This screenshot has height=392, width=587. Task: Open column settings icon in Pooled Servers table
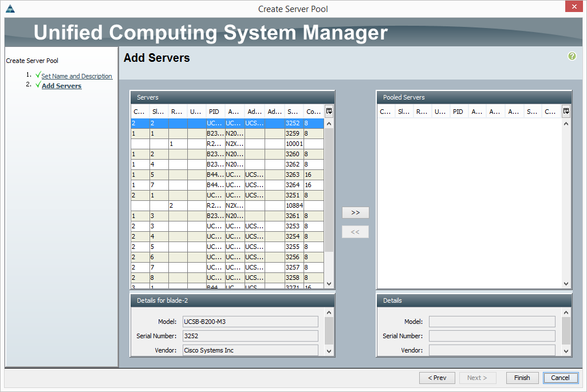tap(566, 111)
